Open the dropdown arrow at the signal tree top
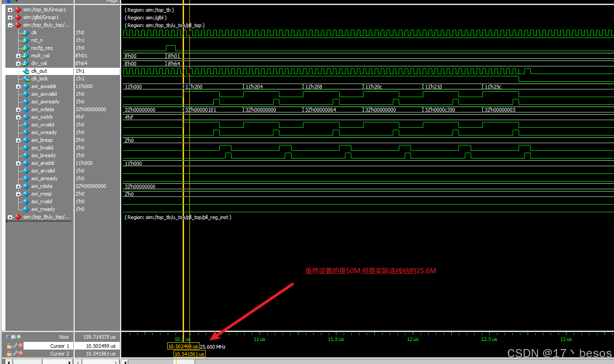 click(x=16, y=2)
